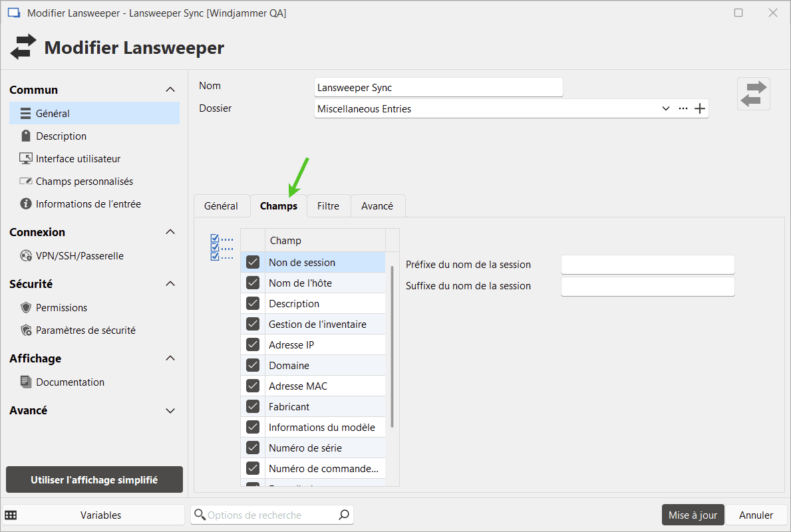Open the Général item in Commun sidebar
791x532 pixels.
(x=94, y=114)
